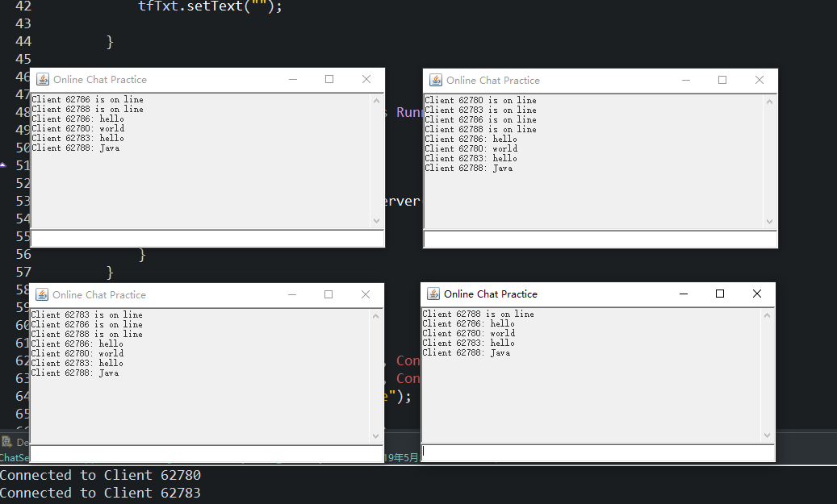Screen dimensions: 837x504
Task: Maximize the active Online Chat Practice window
Action: click(720, 294)
